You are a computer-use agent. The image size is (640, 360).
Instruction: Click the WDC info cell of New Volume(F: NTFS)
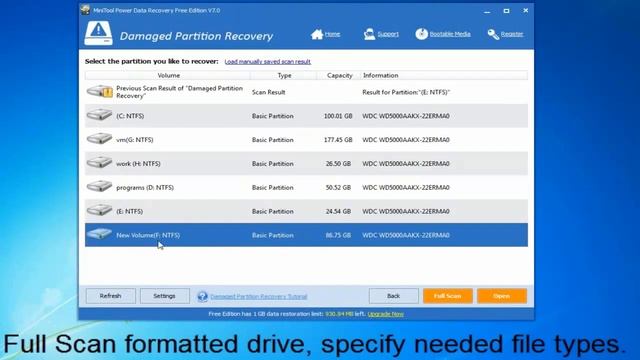[406, 235]
